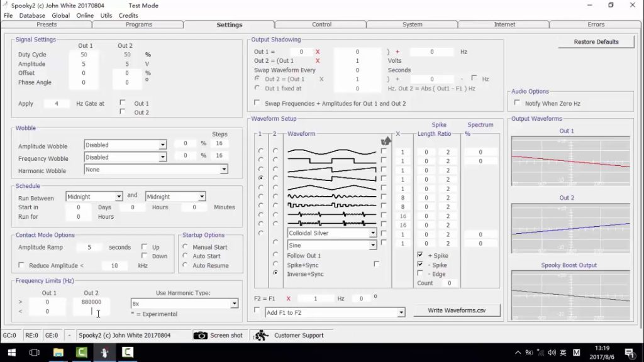
Task: Click the arrow icon above waveform checkboxes
Action: [386, 141]
